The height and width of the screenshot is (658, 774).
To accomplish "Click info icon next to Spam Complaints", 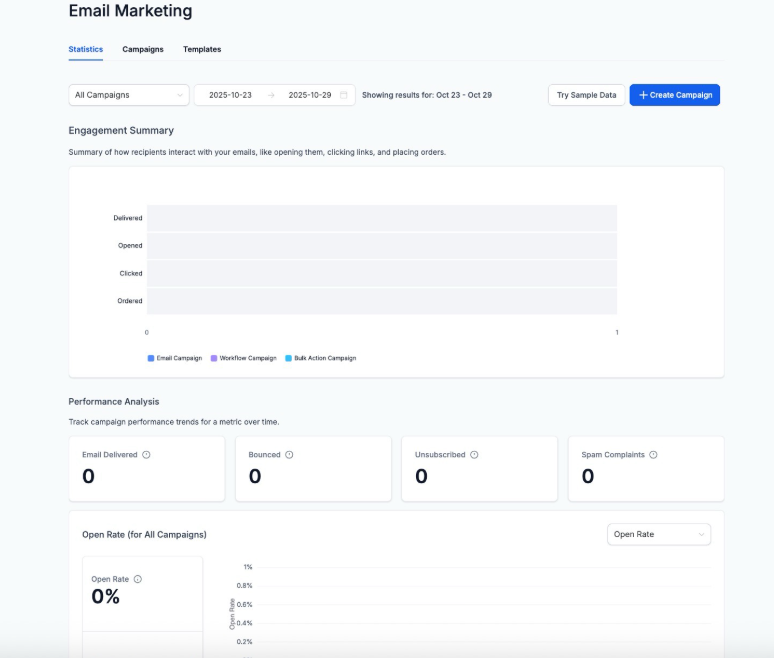I will [x=653, y=455].
